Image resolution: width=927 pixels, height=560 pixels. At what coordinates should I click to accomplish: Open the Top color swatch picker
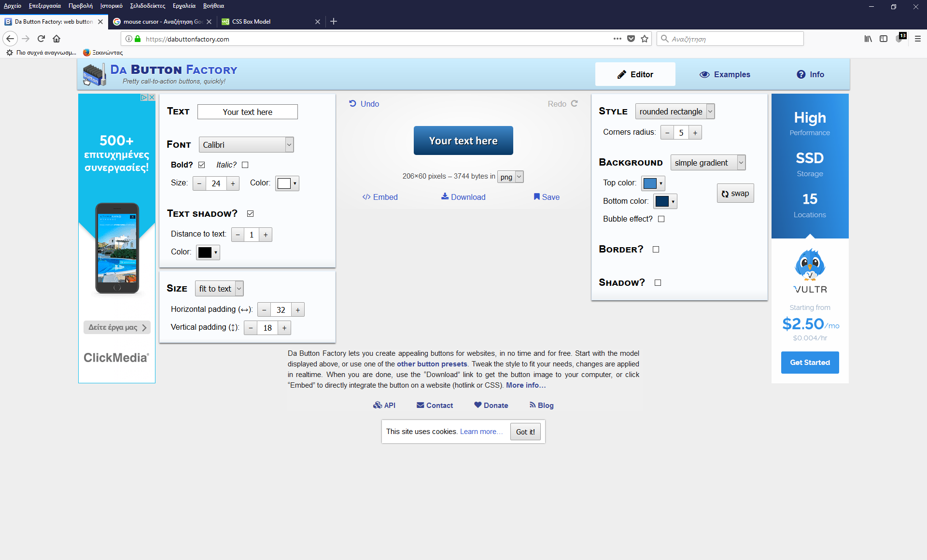(x=653, y=183)
